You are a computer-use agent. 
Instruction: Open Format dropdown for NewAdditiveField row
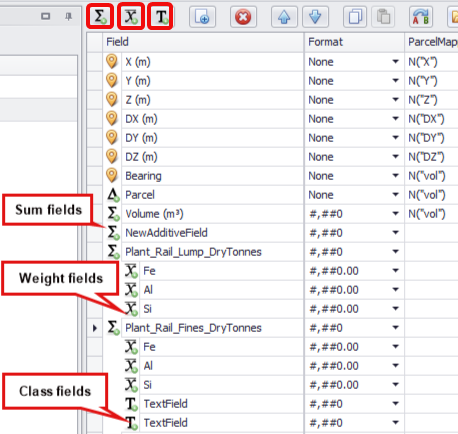coord(395,233)
